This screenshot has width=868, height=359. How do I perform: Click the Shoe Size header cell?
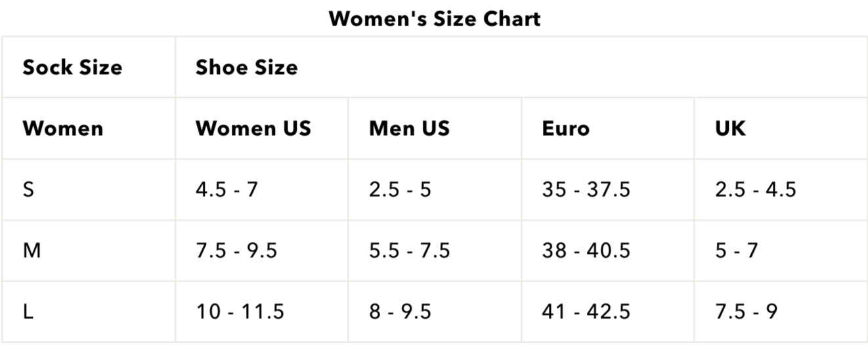tap(246, 68)
